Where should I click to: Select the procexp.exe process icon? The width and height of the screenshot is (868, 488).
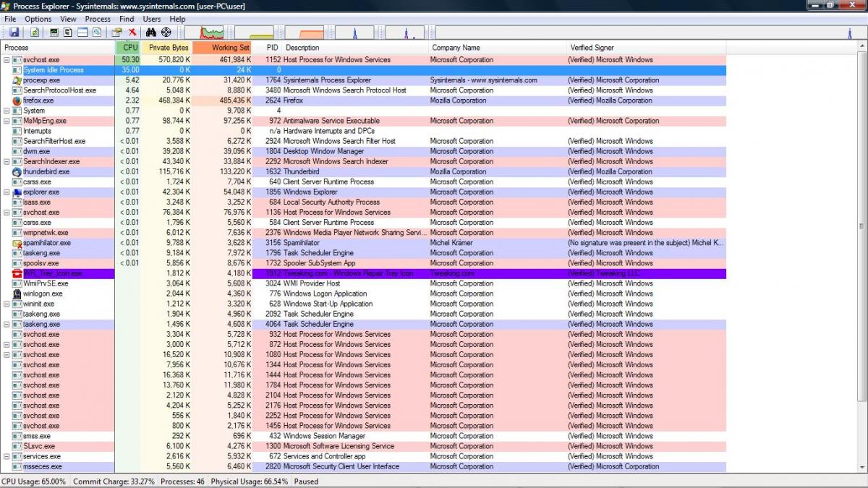tap(17, 80)
